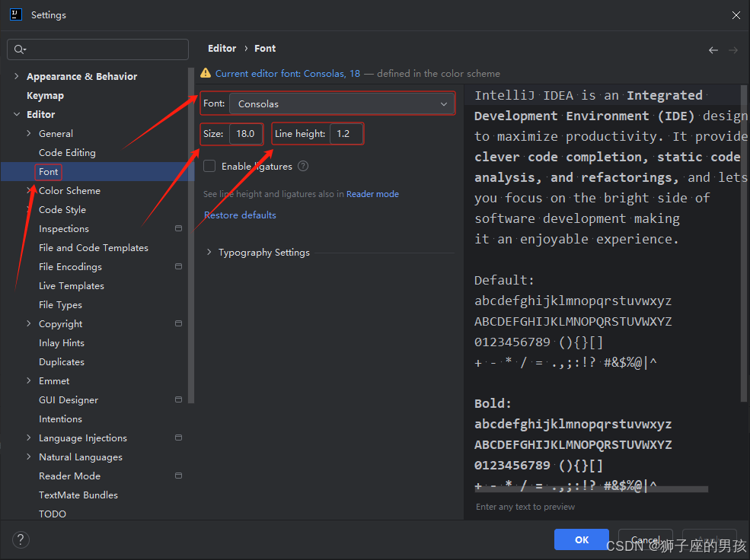
Task: Open the Code Style settings
Action: click(x=62, y=210)
